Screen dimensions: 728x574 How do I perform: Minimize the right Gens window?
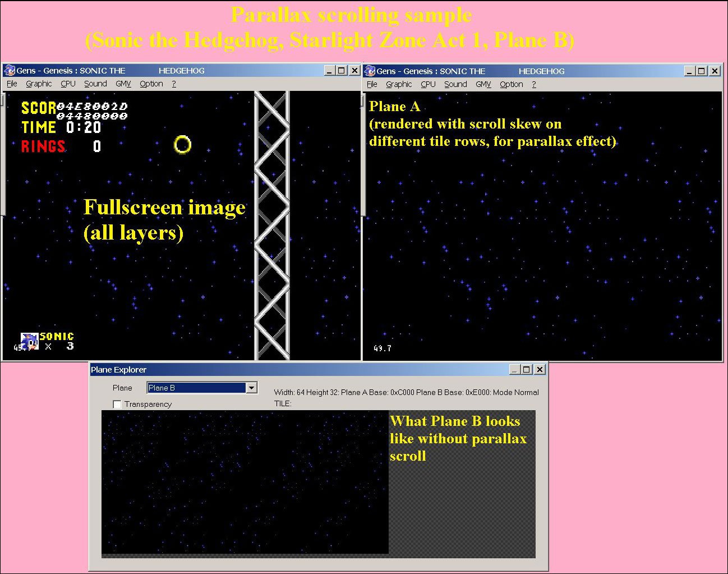[690, 71]
